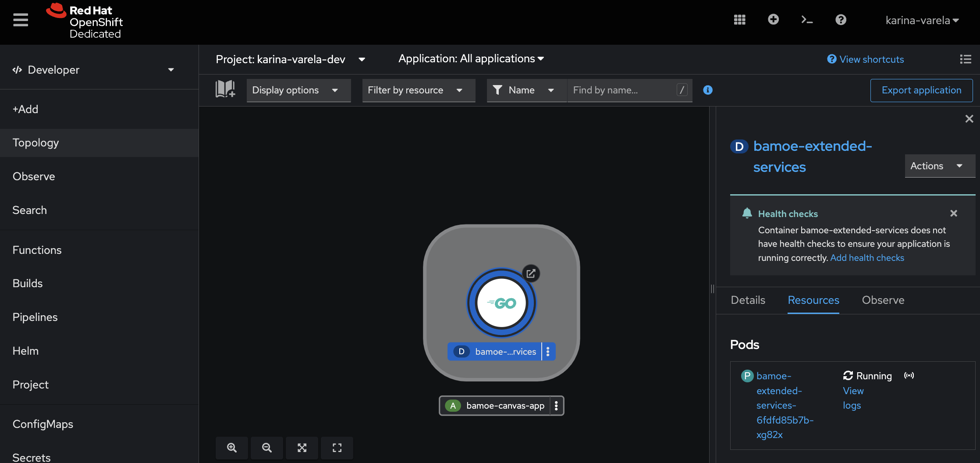The height and width of the screenshot is (463, 980).
Task: Click the side panel resize handle
Action: click(713, 288)
